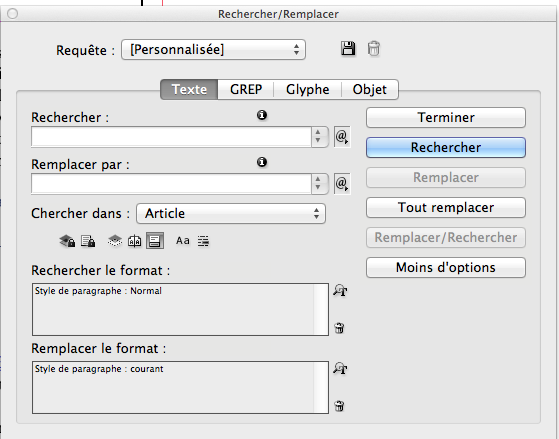Specify attributes to change beside Remplacer le format
This screenshot has width=559, height=439.
point(340,368)
